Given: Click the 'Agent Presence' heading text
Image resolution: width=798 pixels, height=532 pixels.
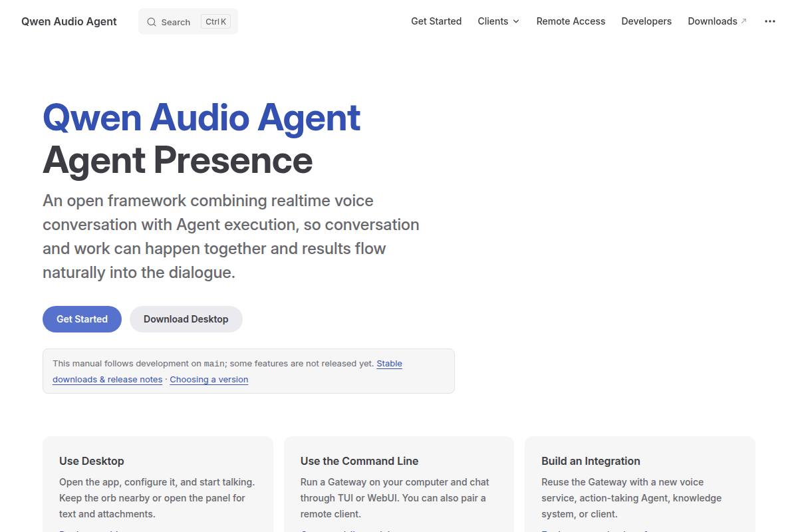Looking at the screenshot, I should tap(178, 160).
